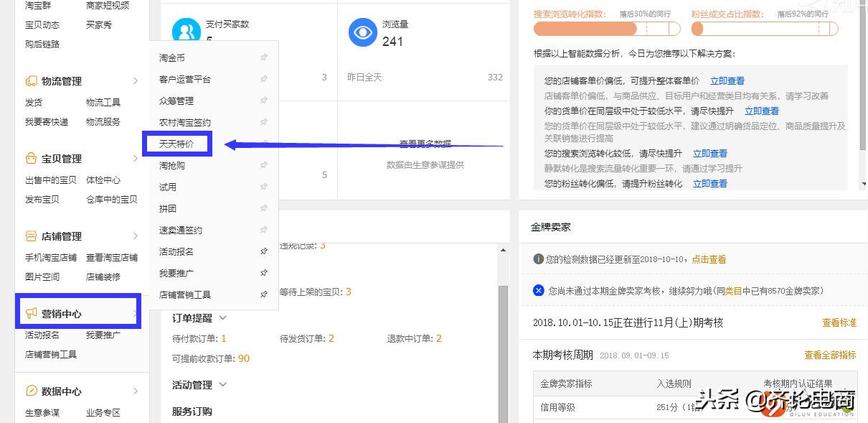
Task: Click the 搜索浏览转化指数 progress bar
Action: tap(606, 29)
